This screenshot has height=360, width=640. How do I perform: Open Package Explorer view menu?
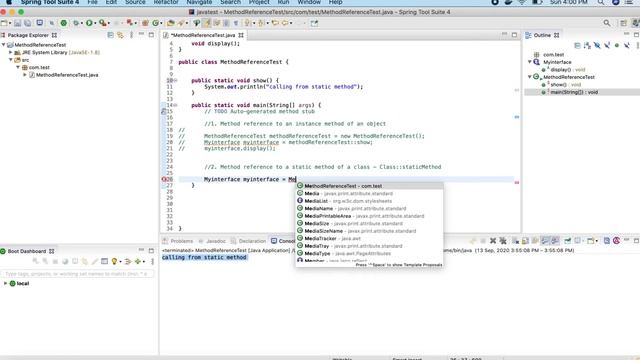(x=131, y=35)
